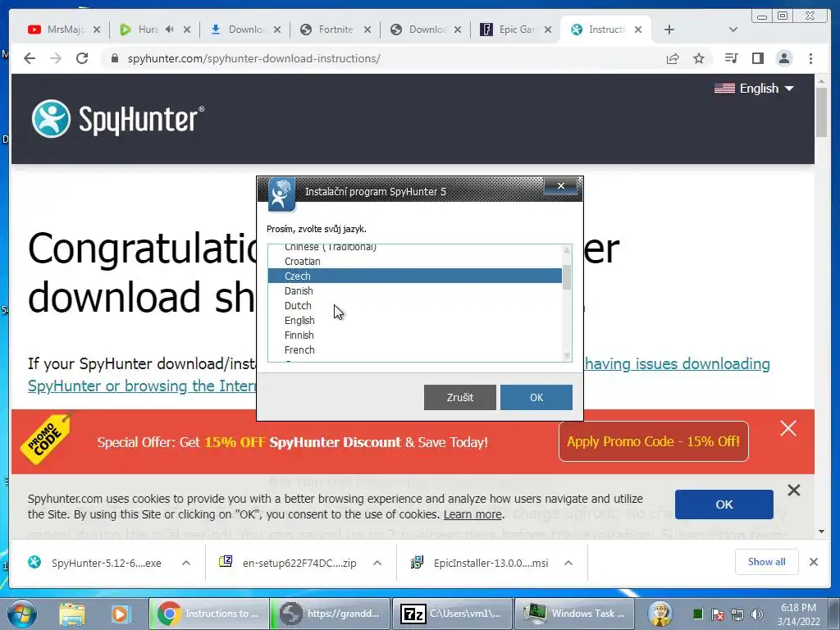
Task: Select Dutch in the language list
Action: (414, 305)
